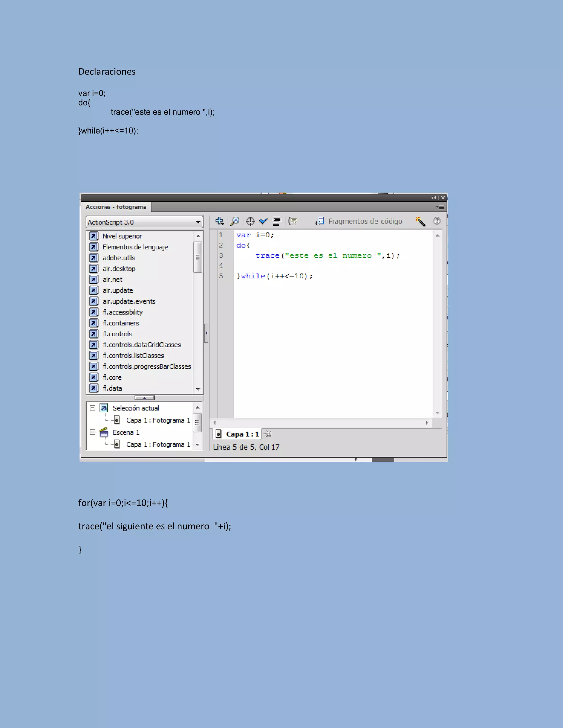Open the Find magnifier tool
The image size is (563, 728).
(235, 221)
